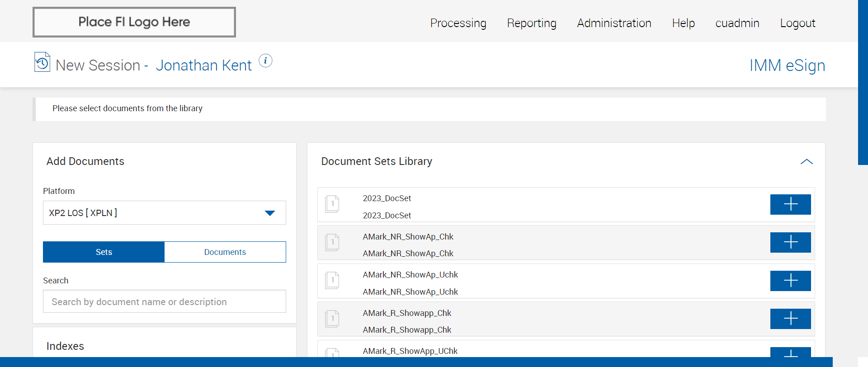This screenshot has height=367, width=868.
Task: Add the AMark_R_Showapp_Chk set with plus button
Action: click(790, 319)
